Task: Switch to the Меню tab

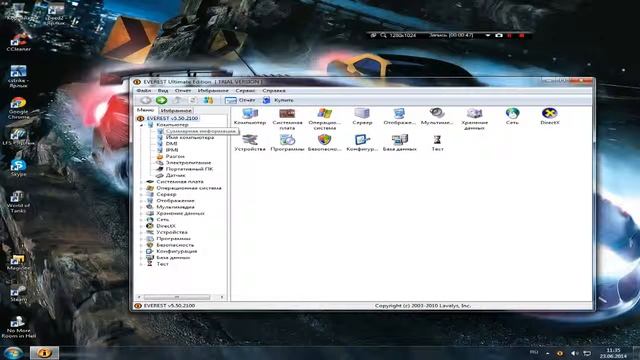Action: 145,110
